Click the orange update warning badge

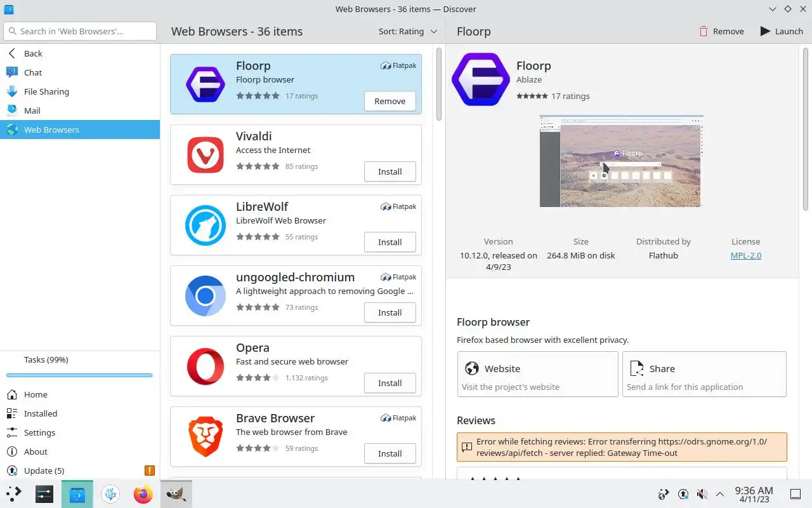[x=149, y=471]
